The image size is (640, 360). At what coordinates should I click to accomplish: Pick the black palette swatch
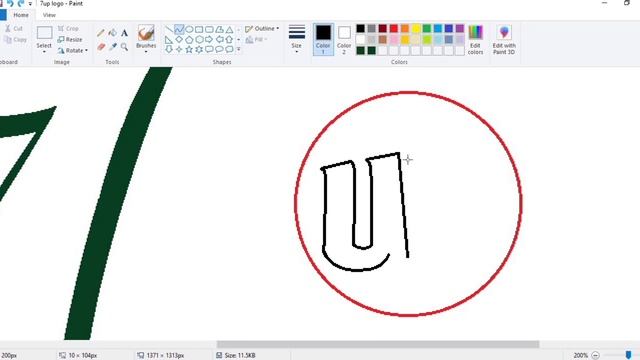[x=360, y=28]
